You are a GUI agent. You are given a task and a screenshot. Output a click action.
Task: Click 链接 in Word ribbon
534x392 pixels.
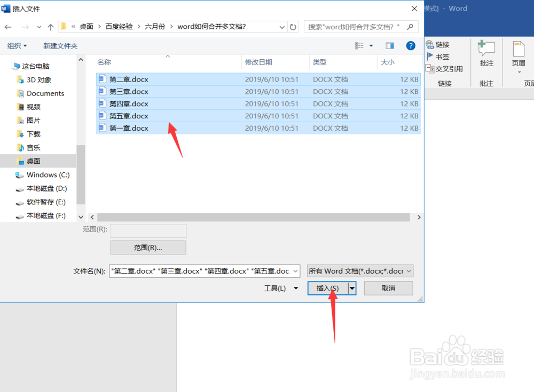(x=438, y=45)
